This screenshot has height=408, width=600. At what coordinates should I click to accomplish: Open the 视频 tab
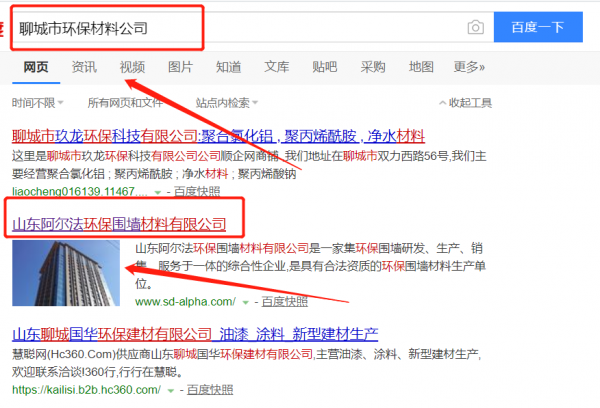click(132, 67)
